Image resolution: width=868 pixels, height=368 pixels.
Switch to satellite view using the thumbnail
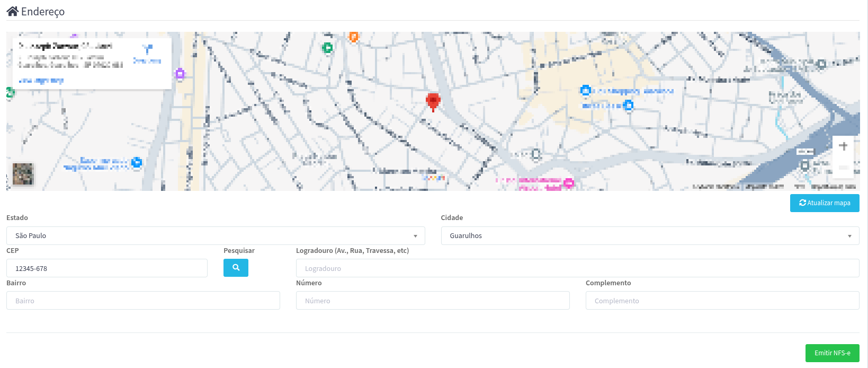point(23,174)
